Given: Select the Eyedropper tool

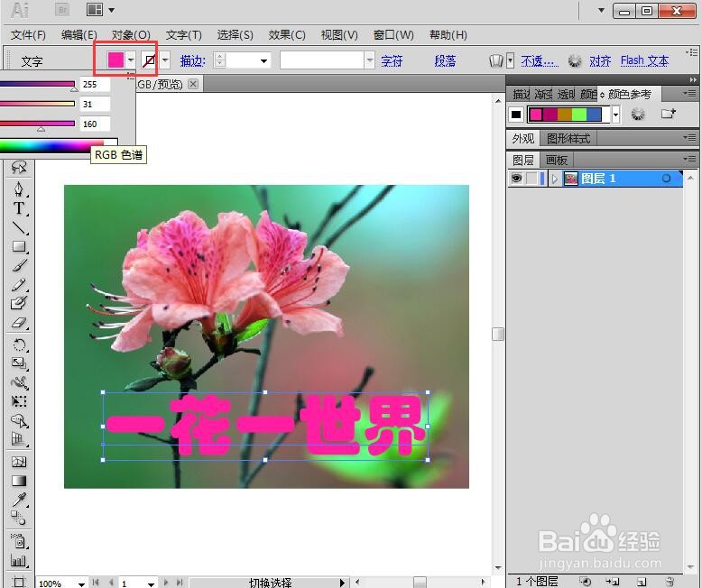Looking at the screenshot, I should click(x=19, y=500).
